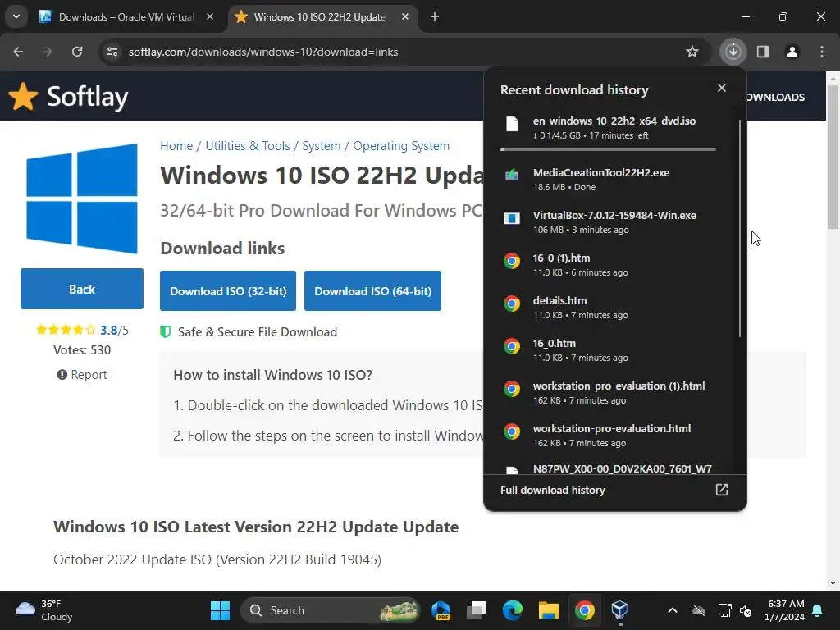
Task: Click Download ISO (32-bit)
Action: [228, 291]
